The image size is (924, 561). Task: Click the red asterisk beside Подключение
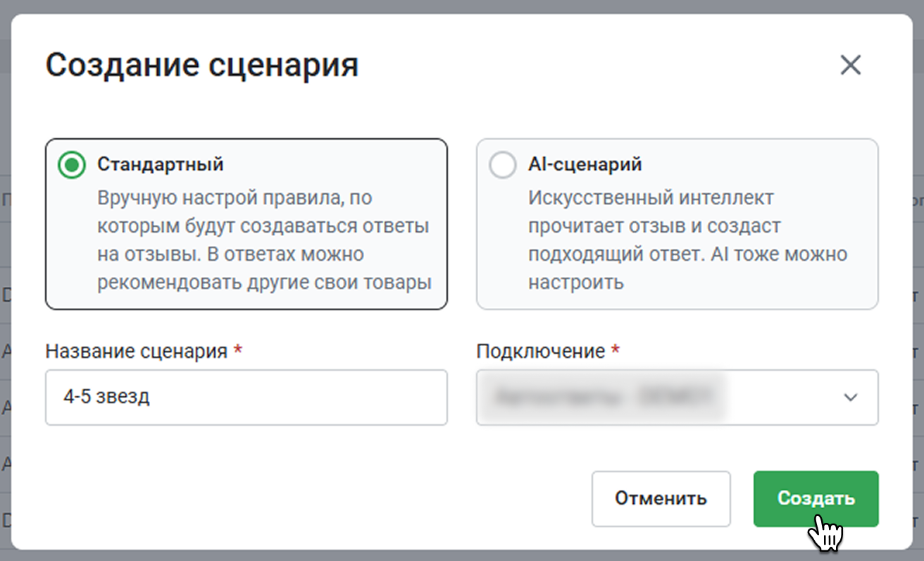pos(615,350)
